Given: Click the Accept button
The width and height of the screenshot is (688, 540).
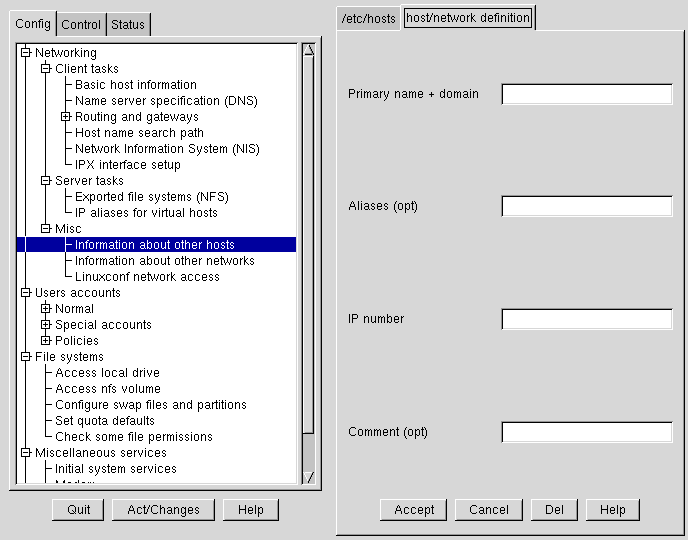Looking at the screenshot, I should pos(414,510).
